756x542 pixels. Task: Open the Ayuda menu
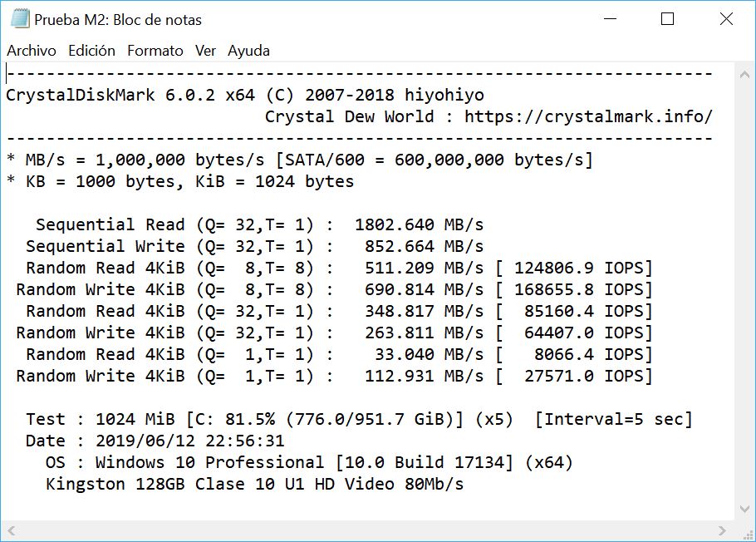(248, 51)
